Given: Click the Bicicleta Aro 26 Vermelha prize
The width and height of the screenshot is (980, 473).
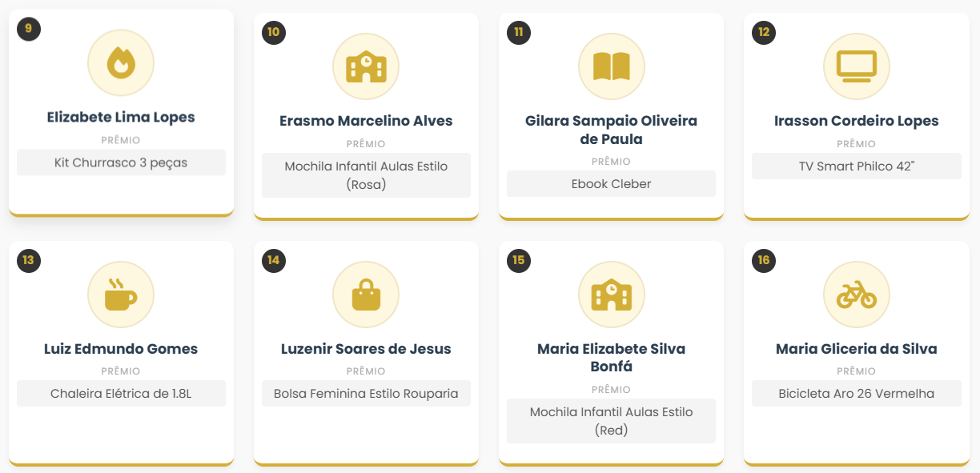Looking at the screenshot, I should [857, 394].
